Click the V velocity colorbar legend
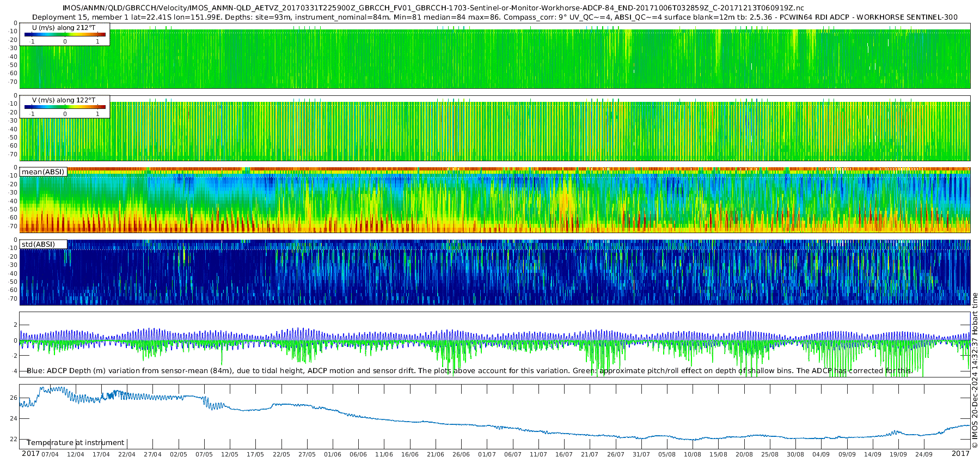The height and width of the screenshot is (463, 980). [65, 107]
